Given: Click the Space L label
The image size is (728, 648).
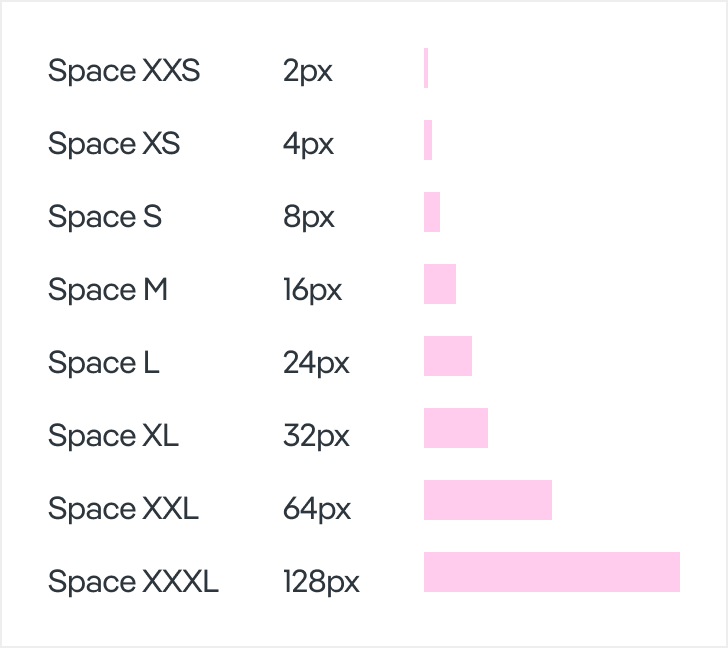Looking at the screenshot, I should pos(104,362).
